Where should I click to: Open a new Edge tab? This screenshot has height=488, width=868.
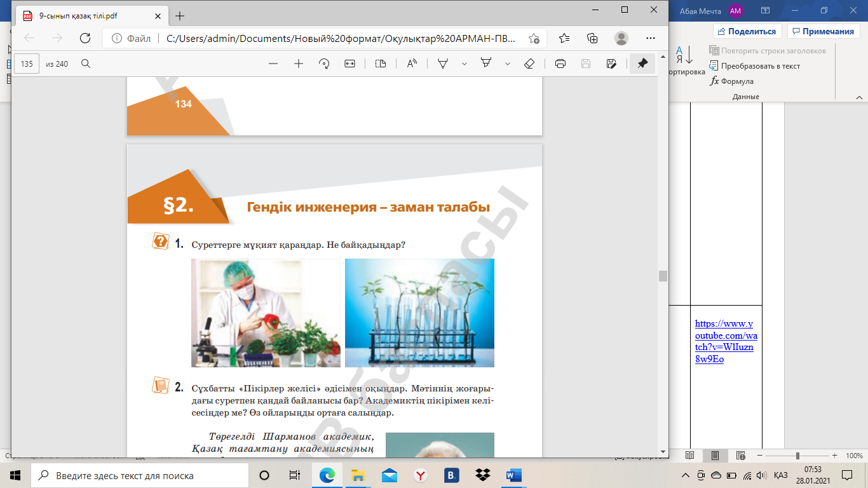point(180,16)
